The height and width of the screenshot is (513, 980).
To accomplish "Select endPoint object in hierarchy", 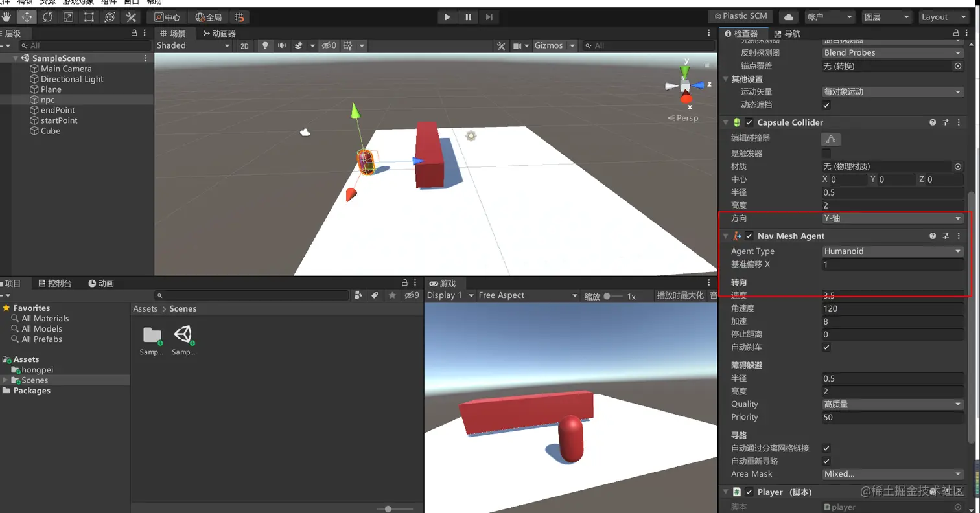I will [x=58, y=110].
